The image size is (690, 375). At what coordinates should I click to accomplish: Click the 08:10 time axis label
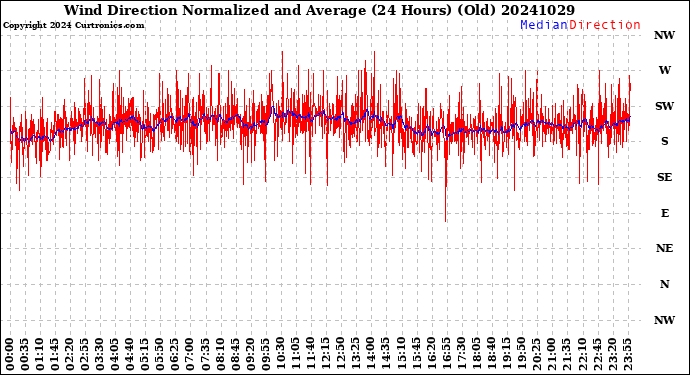(220, 354)
